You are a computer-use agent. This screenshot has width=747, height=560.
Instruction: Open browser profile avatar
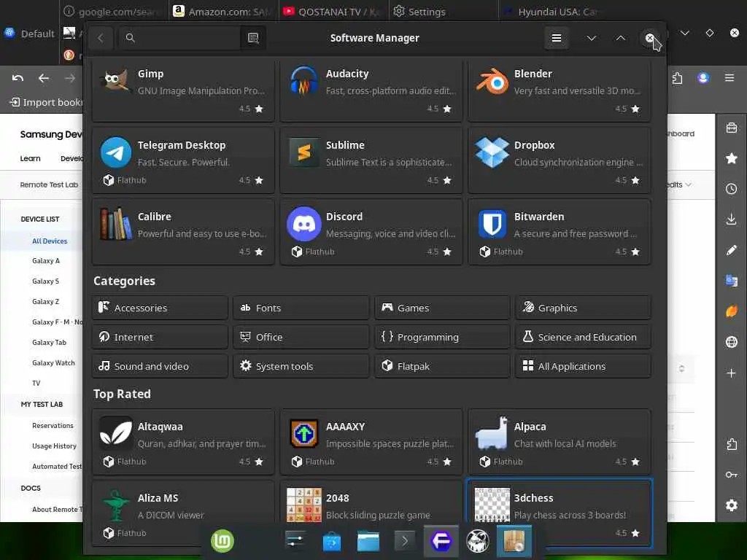point(703,77)
